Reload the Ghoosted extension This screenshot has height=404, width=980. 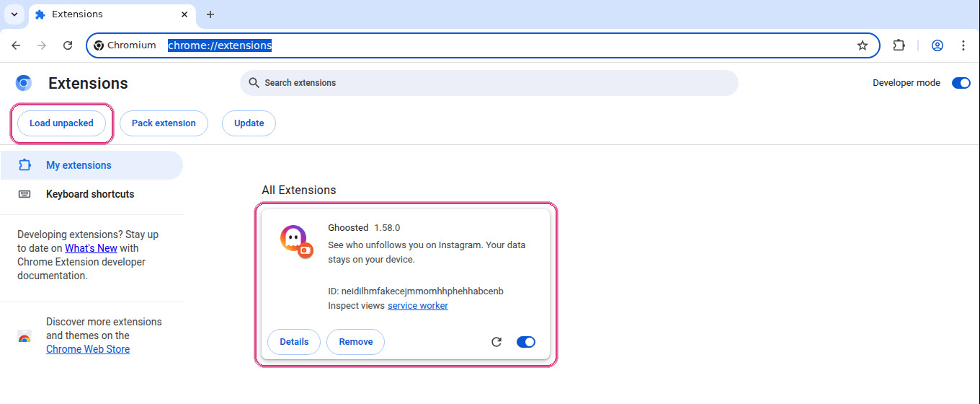click(x=496, y=342)
